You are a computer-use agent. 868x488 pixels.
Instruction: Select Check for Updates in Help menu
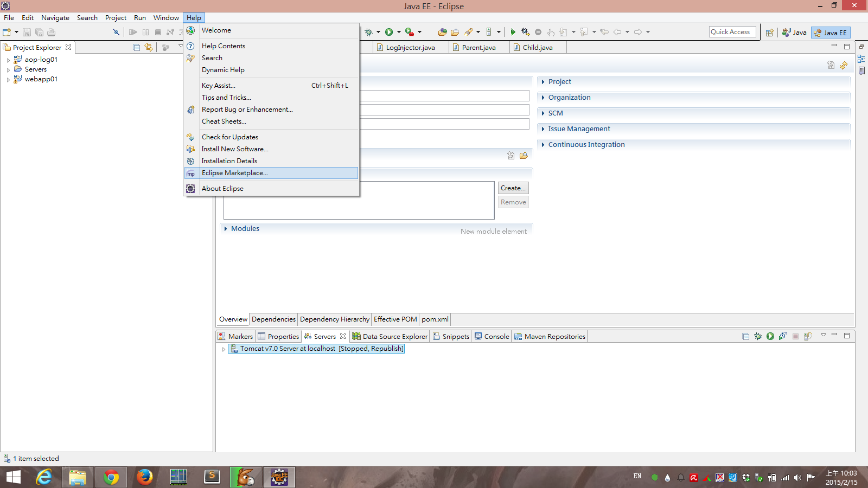point(271,137)
